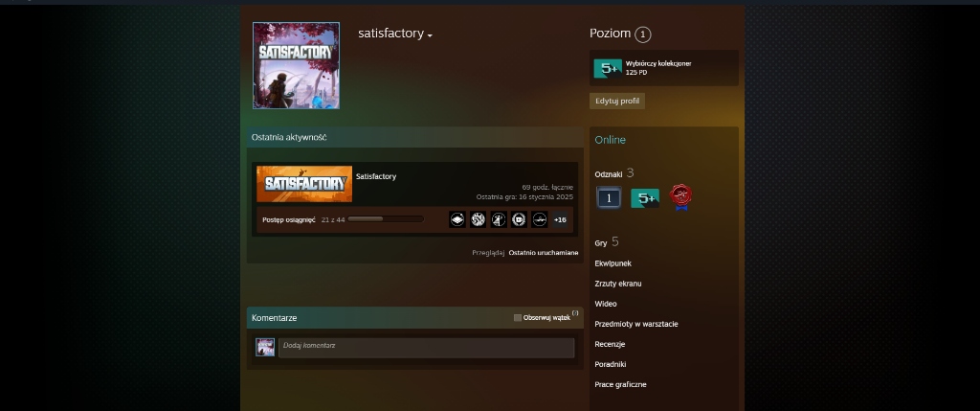Open the Satisfactory game title link

pyautogui.click(x=375, y=176)
